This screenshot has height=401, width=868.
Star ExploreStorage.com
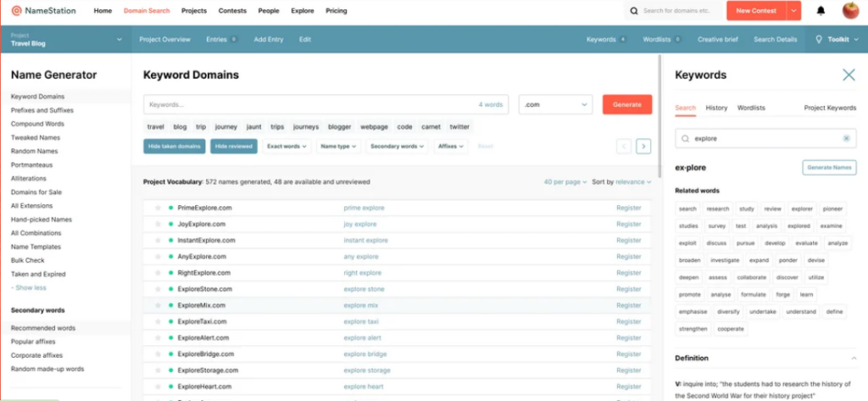(x=158, y=370)
